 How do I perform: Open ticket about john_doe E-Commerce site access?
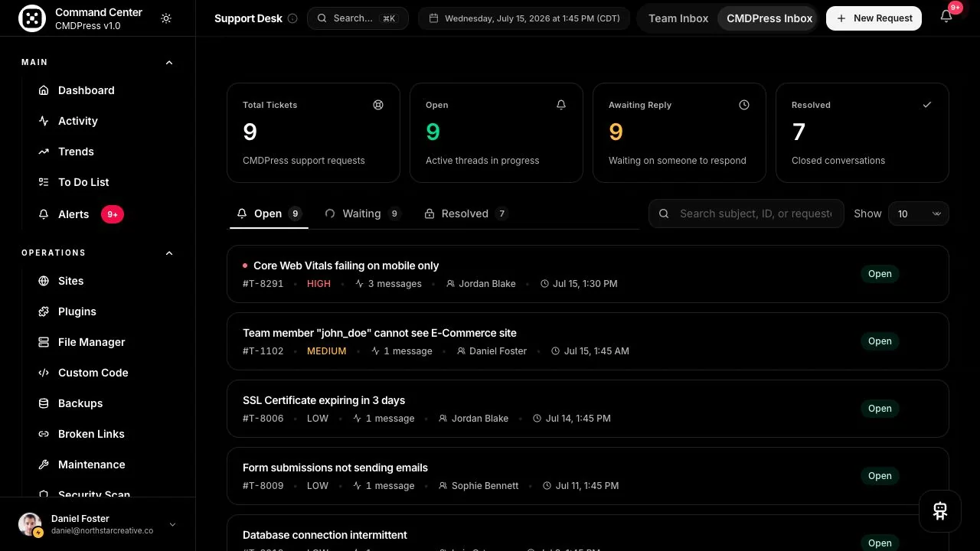(588, 341)
